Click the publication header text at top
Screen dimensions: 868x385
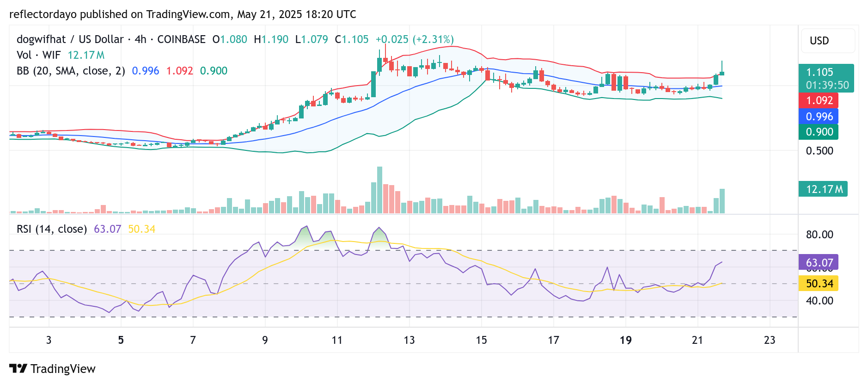183,14
